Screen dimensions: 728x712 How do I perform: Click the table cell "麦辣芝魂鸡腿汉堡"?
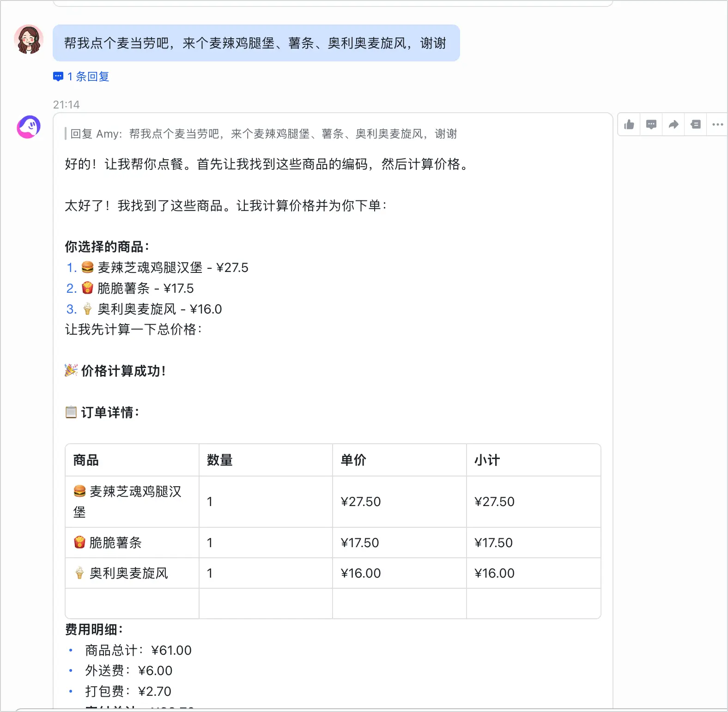[x=132, y=501]
